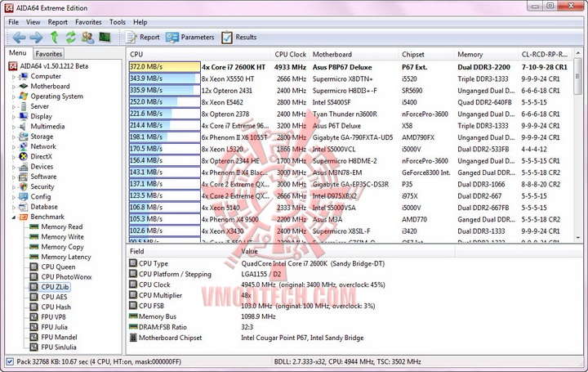
Task: Select FPU VP8 benchmark
Action: (53, 317)
